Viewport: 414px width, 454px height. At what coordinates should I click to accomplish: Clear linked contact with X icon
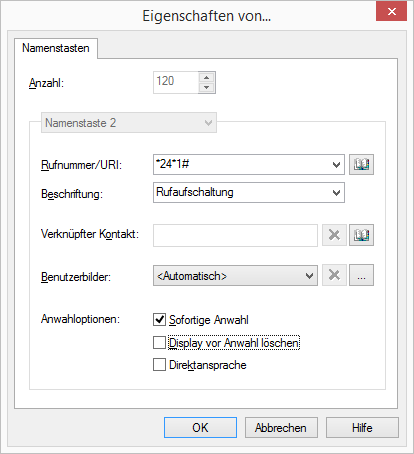(334, 235)
